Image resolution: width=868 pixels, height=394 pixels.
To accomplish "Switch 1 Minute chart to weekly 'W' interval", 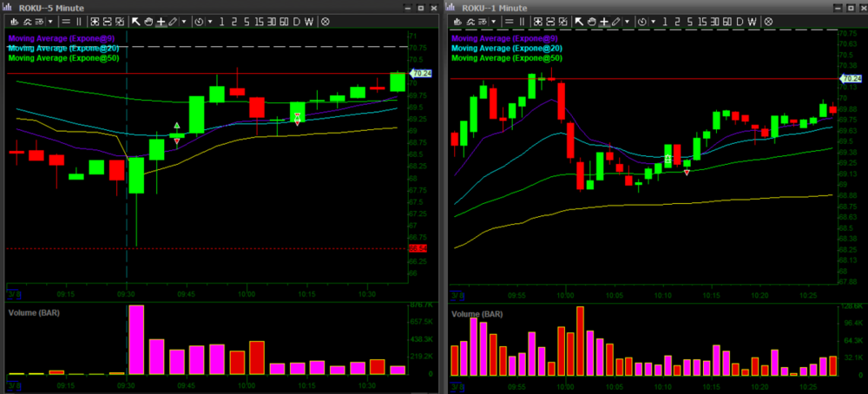I will 753,20.
